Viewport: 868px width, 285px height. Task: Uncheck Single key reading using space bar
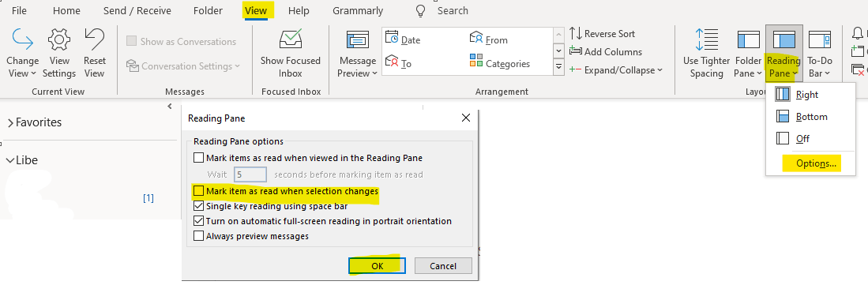[x=199, y=206]
